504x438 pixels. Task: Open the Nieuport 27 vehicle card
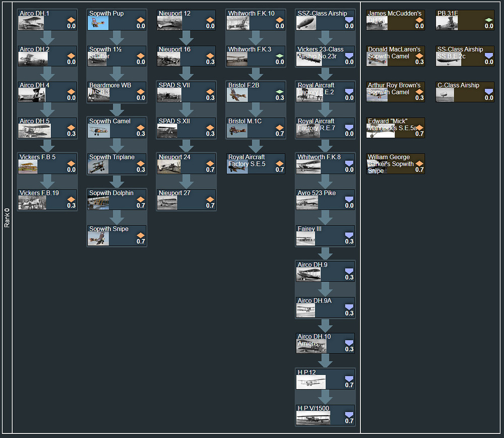tap(186, 199)
